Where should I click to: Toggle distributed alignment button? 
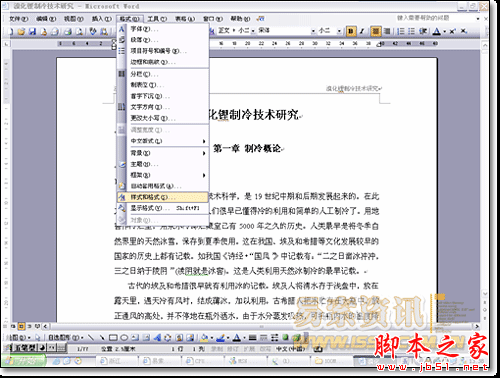coord(387,31)
